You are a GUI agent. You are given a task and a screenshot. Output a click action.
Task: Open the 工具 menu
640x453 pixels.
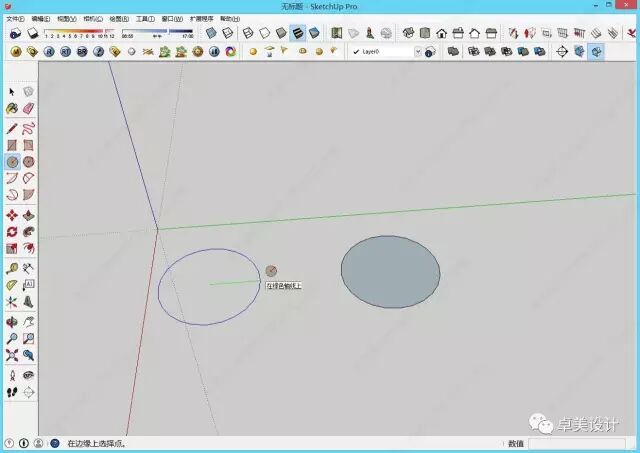point(145,19)
